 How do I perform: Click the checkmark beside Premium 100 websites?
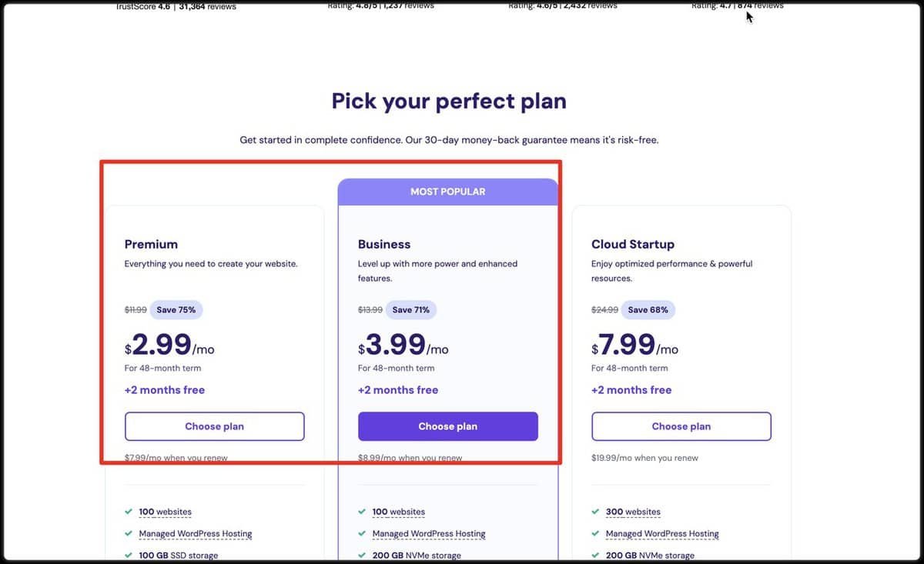click(128, 512)
